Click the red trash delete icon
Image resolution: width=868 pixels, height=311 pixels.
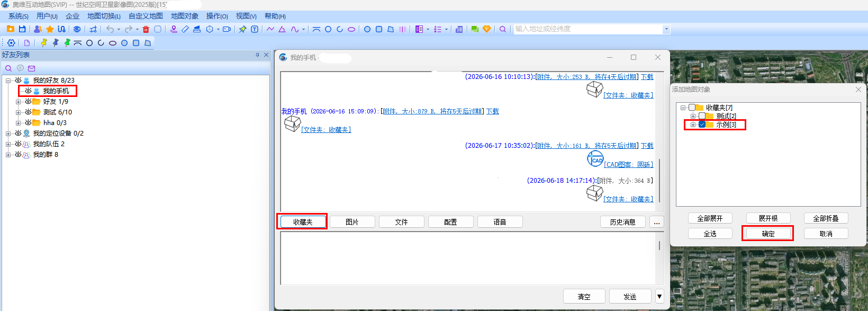pos(146,29)
